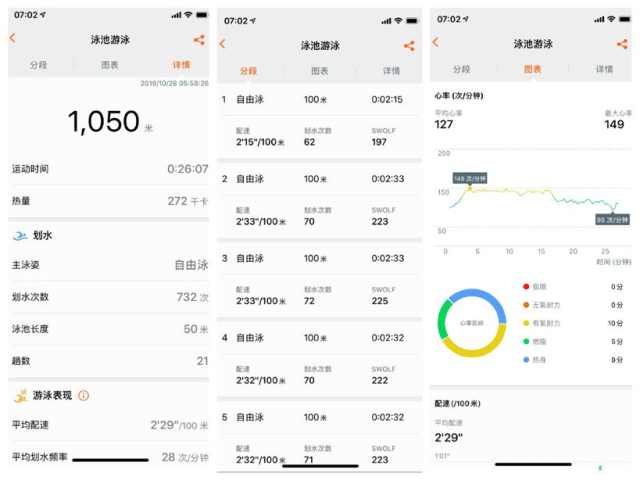640x480 pixels.
Task: Tap Wi-Fi icon in middle screen status bar
Action: [x=398, y=20]
